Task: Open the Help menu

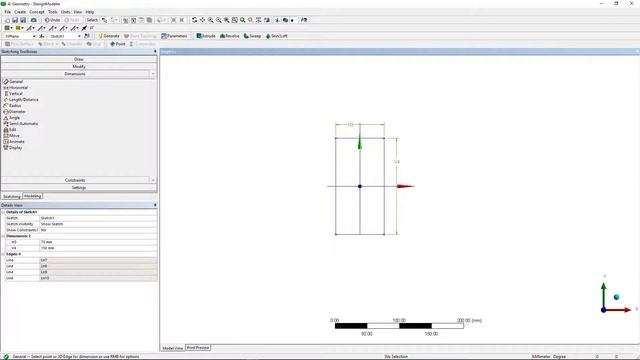Action: tap(89, 12)
